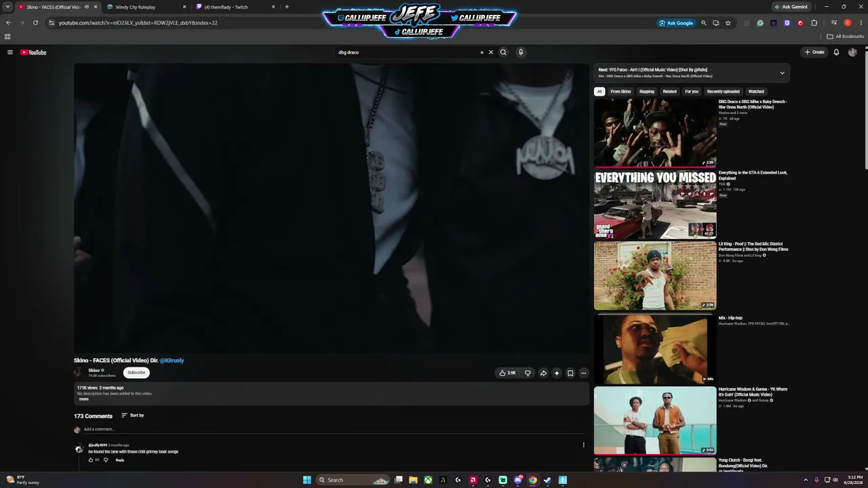Open DBG Draco War Onna North thumbnail

(x=655, y=133)
